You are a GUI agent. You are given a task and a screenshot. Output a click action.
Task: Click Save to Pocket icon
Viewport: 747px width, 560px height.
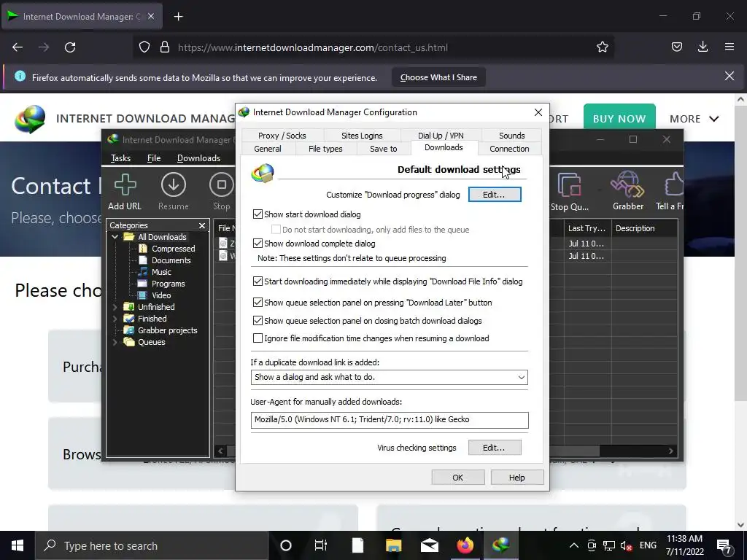click(676, 47)
